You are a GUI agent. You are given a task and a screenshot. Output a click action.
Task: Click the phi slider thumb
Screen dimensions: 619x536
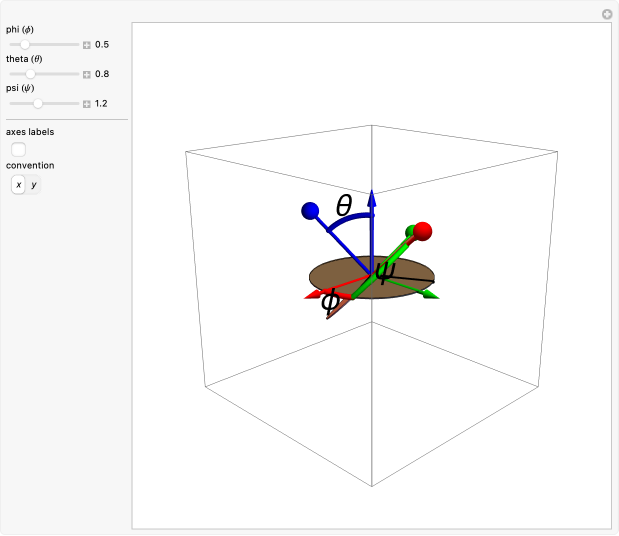click(x=26, y=45)
